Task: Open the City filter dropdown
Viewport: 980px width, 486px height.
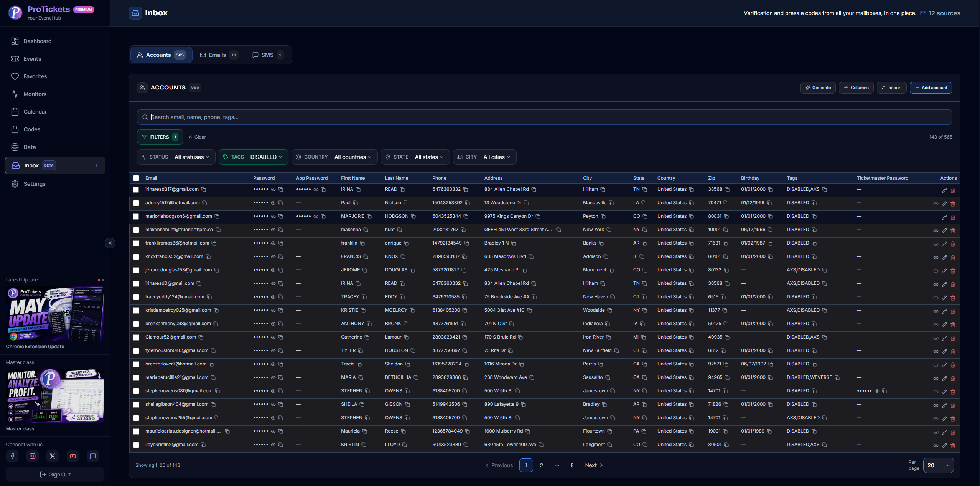Action: pos(484,157)
